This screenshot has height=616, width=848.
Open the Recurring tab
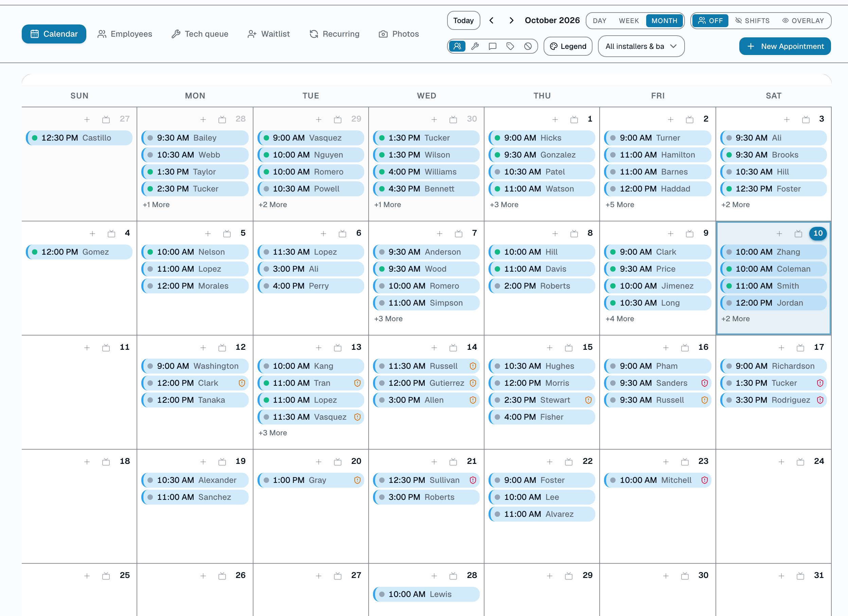point(335,34)
